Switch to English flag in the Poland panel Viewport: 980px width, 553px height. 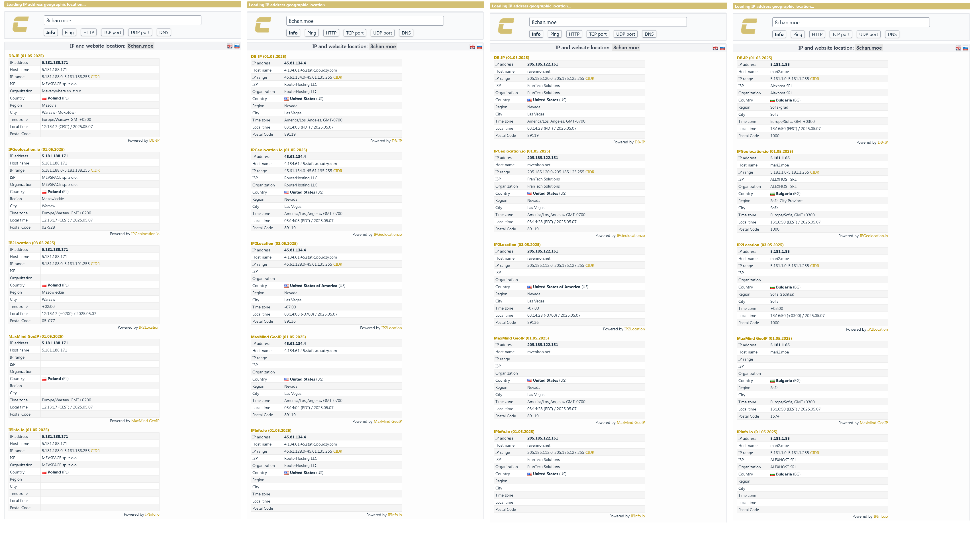point(230,46)
